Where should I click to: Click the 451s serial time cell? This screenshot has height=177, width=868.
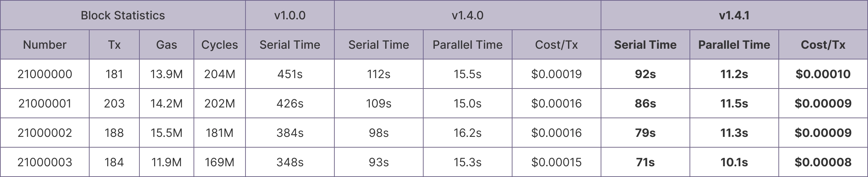[x=290, y=74]
